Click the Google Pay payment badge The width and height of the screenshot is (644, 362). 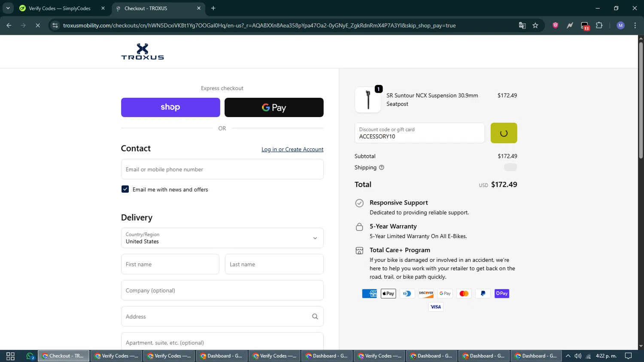(x=445, y=293)
